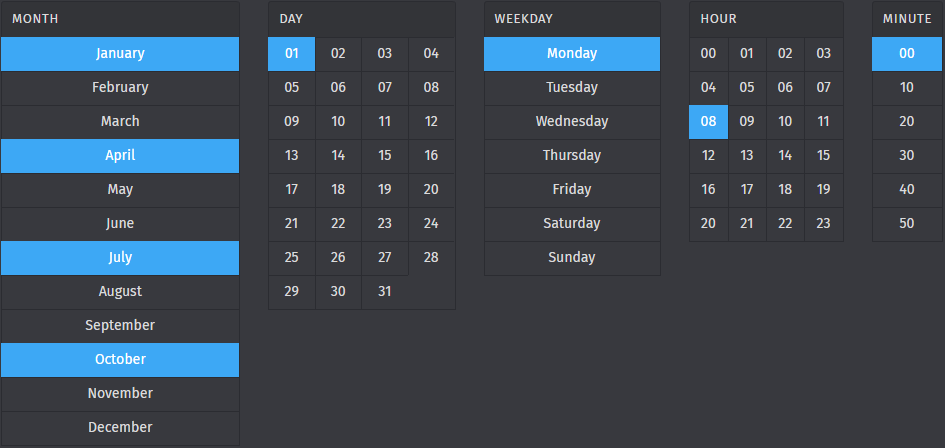Toggle Monday off in the weekday list
The height and width of the screenshot is (448, 945).
click(x=572, y=54)
